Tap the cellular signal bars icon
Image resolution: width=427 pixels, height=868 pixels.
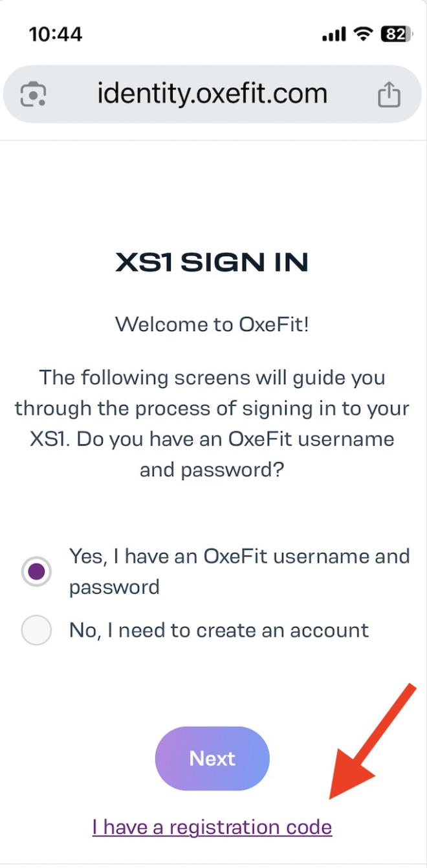coord(334,34)
